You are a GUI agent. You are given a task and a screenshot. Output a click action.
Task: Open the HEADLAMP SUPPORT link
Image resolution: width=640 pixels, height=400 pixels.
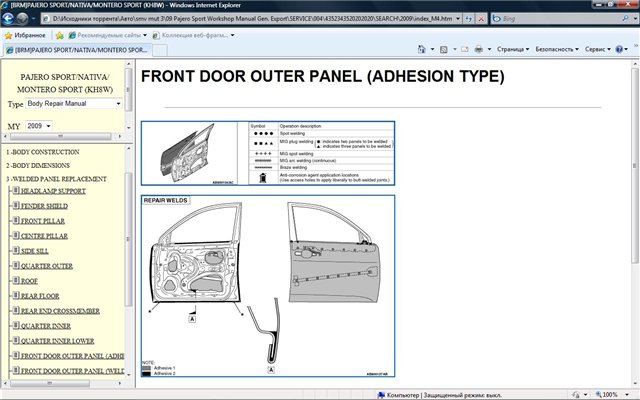coord(53,191)
